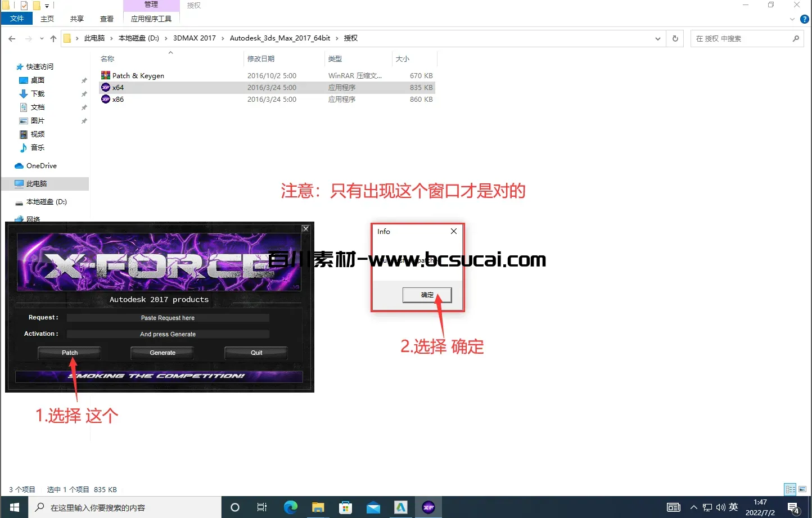Click Autodesk_3ds_Max_2017_64bit in the breadcrumb
The width and height of the screenshot is (812, 518).
pyautogui.click(x=280, y=38)
